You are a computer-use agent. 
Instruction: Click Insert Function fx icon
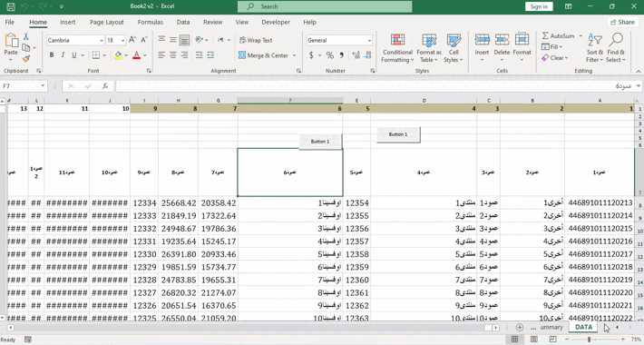[x=105, y=86]
